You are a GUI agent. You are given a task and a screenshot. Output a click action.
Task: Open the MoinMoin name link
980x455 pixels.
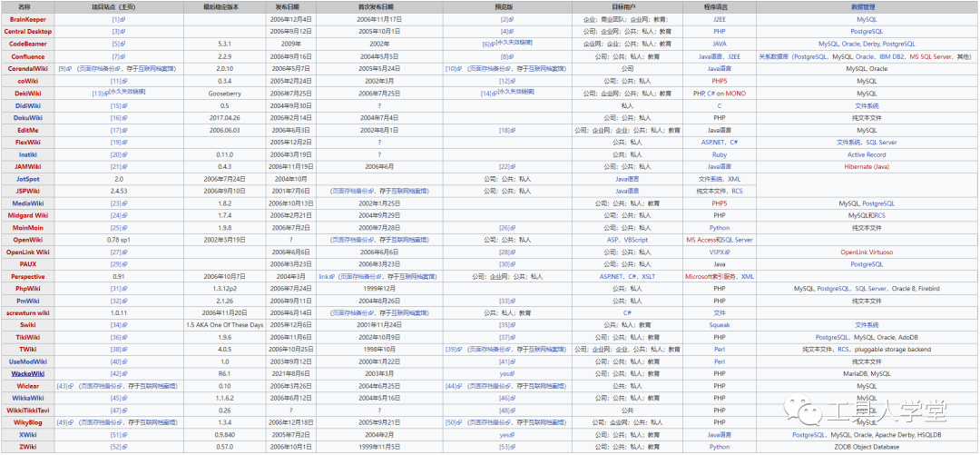pos(27,228)
